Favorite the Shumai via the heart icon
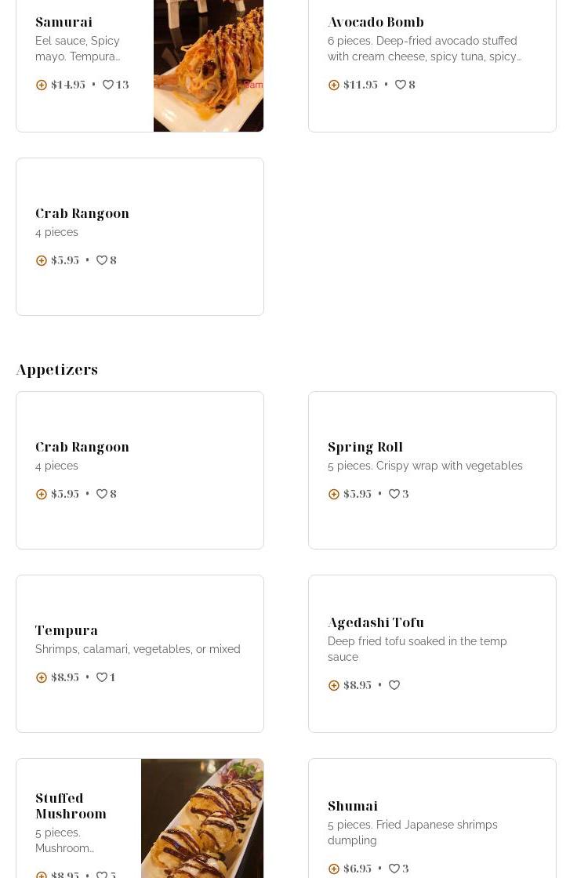588x878 pixels. (x=394, y=869)
